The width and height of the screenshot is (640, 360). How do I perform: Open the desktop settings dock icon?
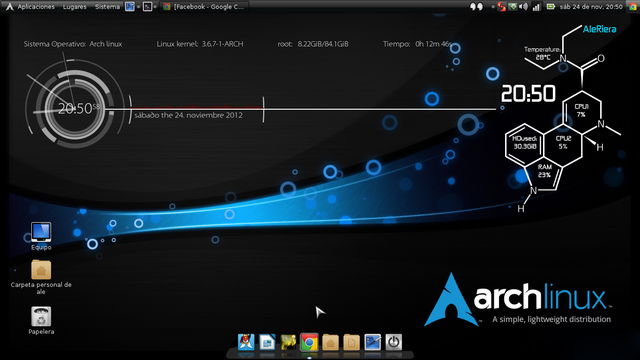[x=373, y=342]
